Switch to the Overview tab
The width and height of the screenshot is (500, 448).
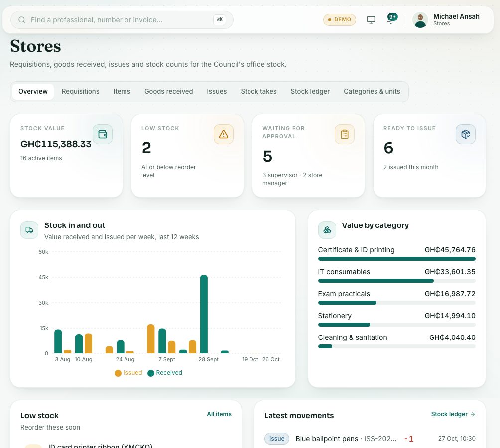(x=33, y=92)
